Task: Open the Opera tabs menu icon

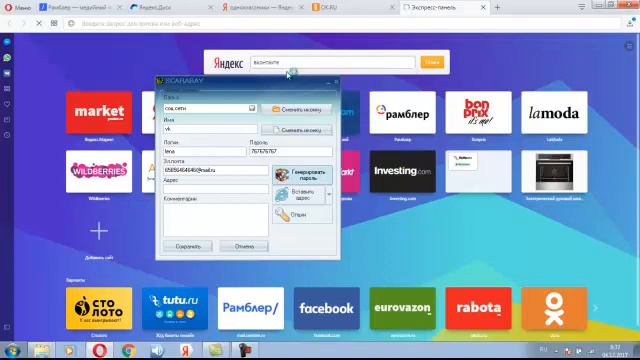Action: tap(582, 7)
